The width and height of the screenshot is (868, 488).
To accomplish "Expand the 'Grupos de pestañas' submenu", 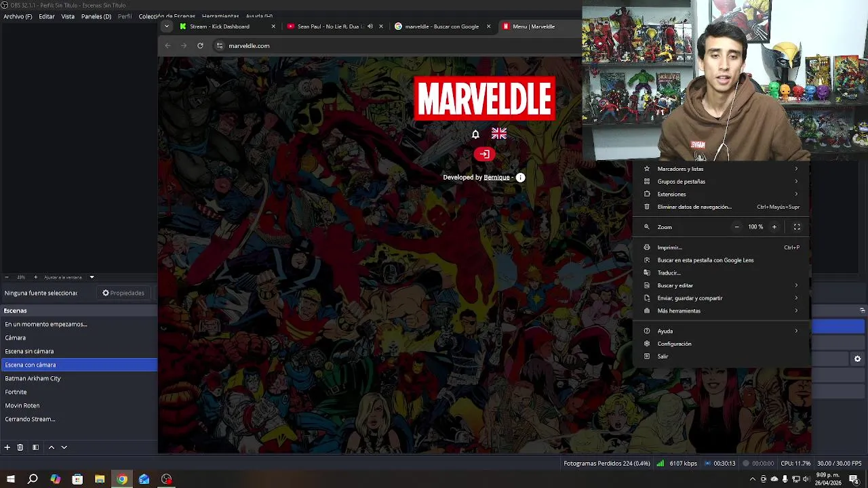I will [x=722, y=182].
